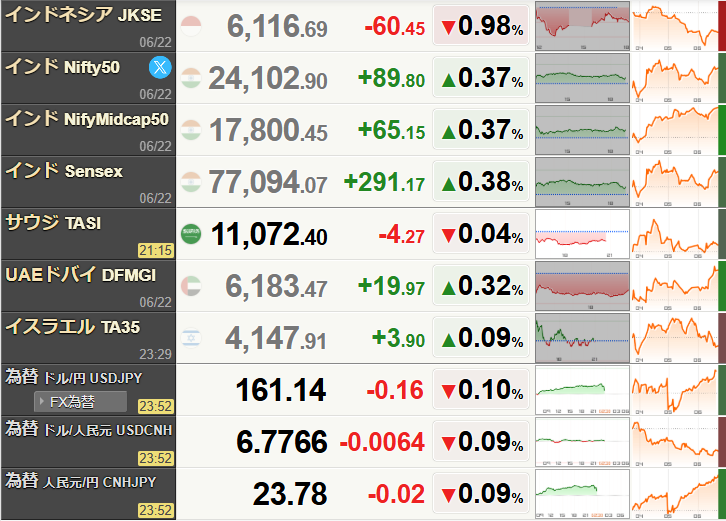Click the USDJPY rate 161.14

point(281,390)
